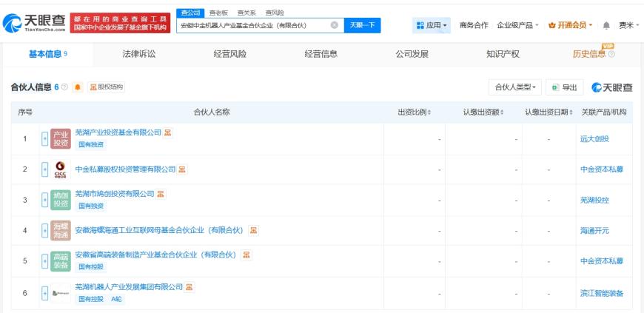644x313 pixels.
Task: Open 安徽海螺海通工业互联网母基金合伙企业 link
Action: (x=159, y=230)
